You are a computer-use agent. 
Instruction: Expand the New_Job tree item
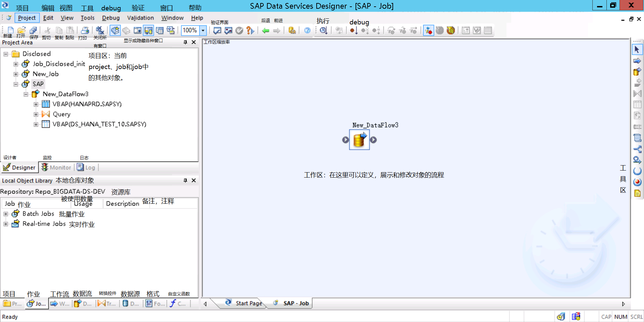(x=15, y=74)
